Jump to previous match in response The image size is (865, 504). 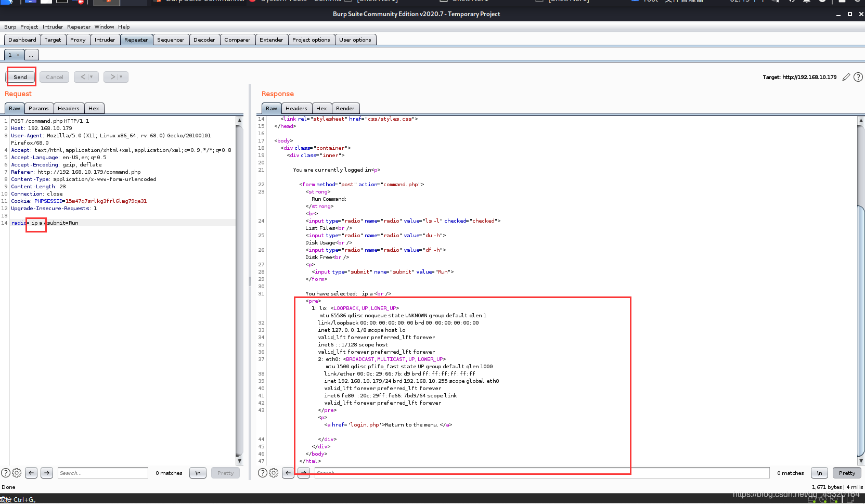[x=288, y=473]
